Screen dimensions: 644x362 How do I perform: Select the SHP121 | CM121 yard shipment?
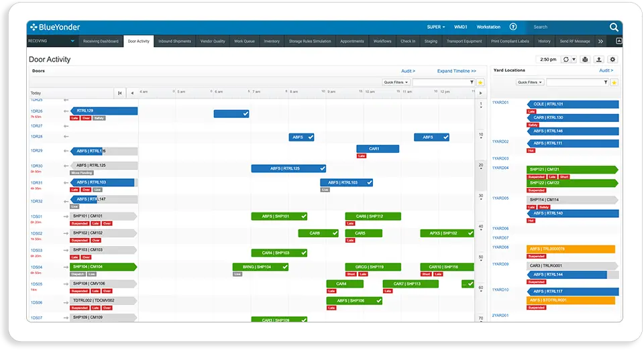click(x=572, y=170)
